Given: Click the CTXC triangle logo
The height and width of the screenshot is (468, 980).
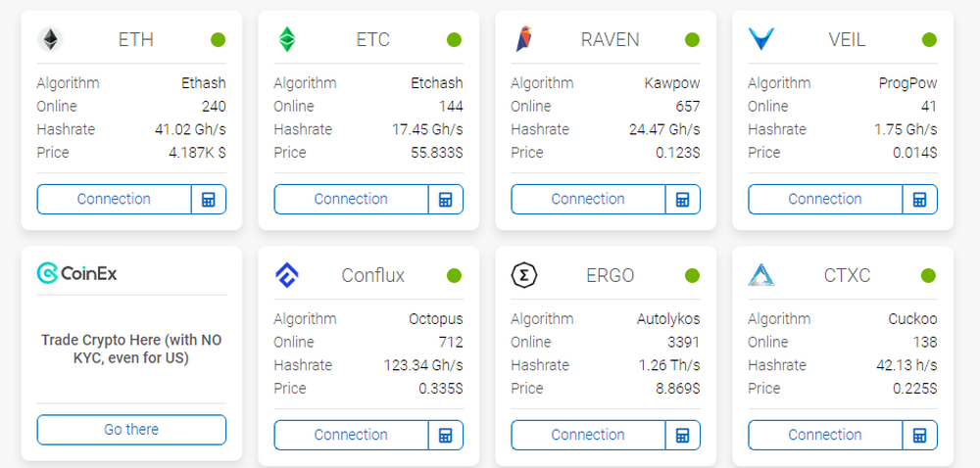Looking at the screenshot, I should [760, 275].
